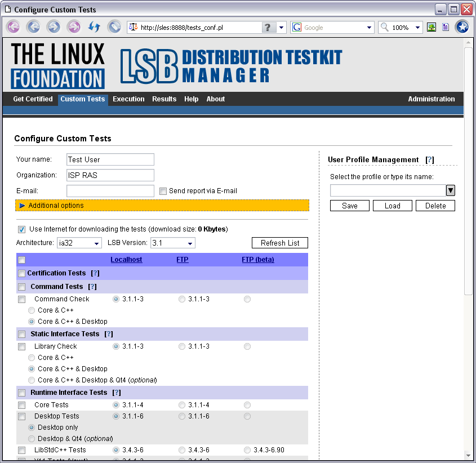This screenshot has height=463, width=476.
Task: Open the Help menu tab
Action: click(192, 99)
